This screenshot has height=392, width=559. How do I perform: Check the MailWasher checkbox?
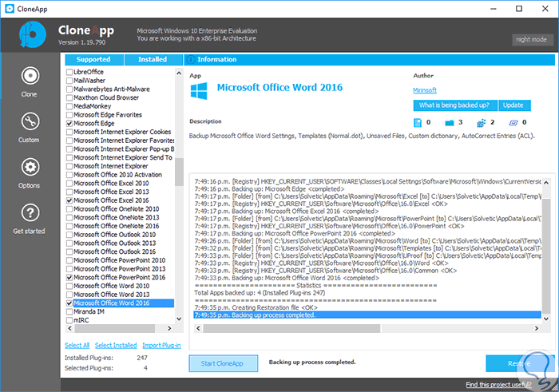[69, 81]
